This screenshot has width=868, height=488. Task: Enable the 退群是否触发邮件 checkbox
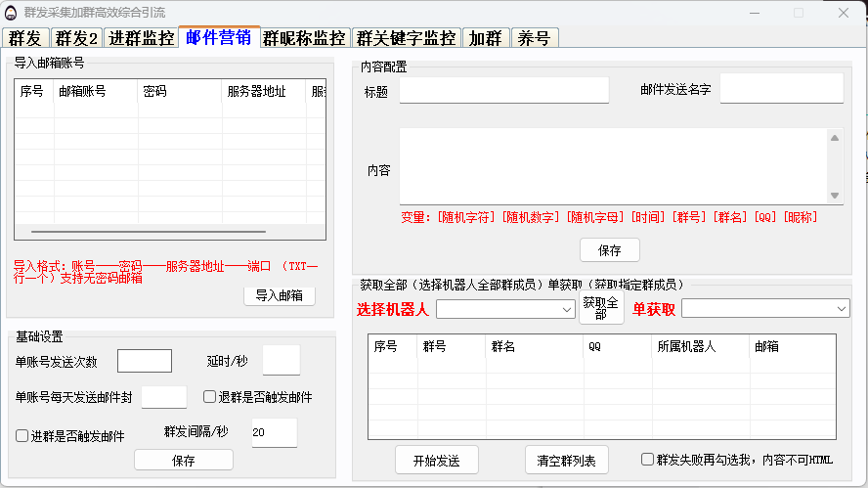click(x=209, y=397)
